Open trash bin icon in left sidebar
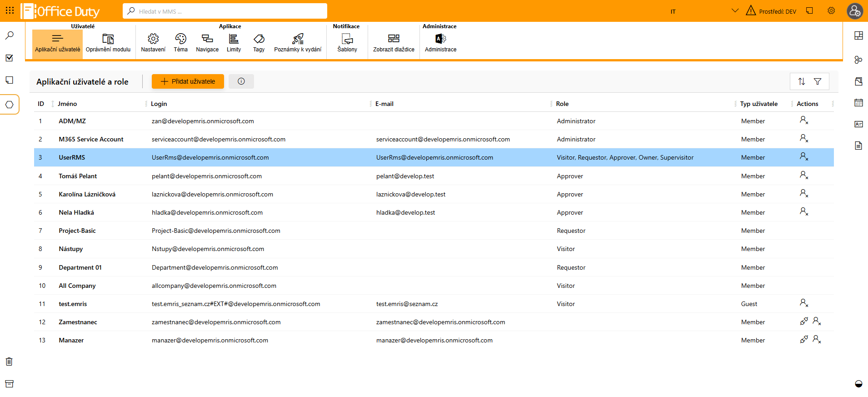 9,362
